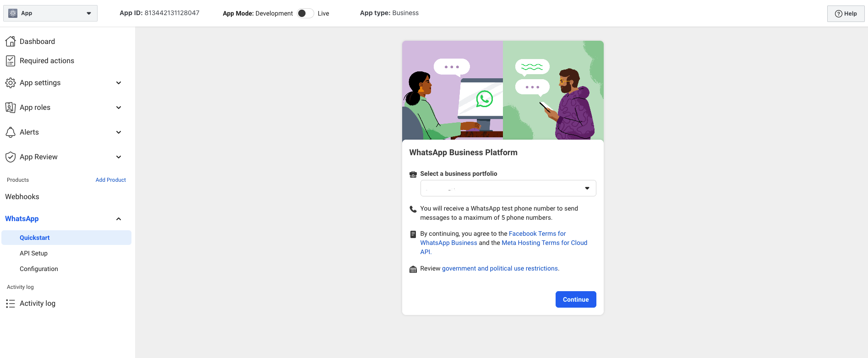The image size is (868, 358).
Task: Click the App Review shield icon
Action: (x=11, y=157)
